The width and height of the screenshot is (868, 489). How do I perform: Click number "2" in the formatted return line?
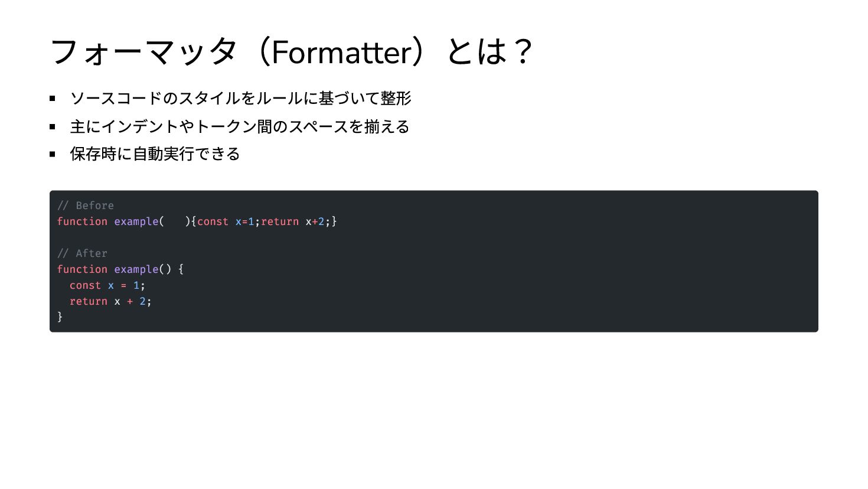(142, 301)
